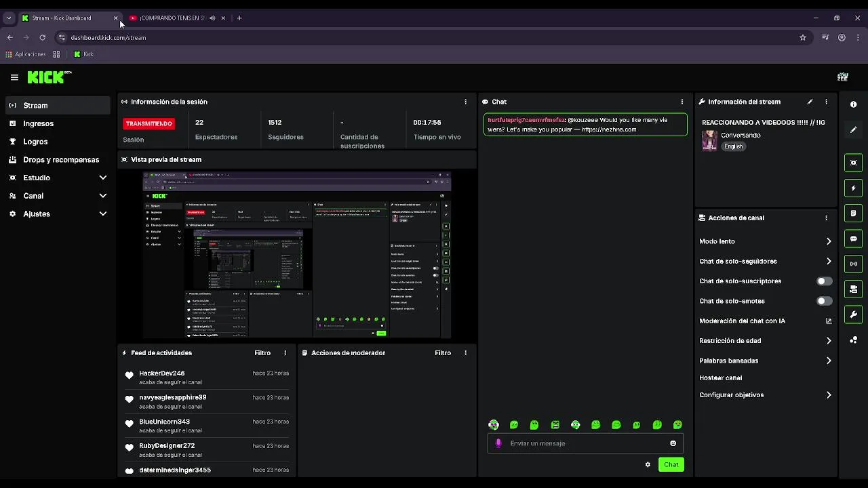Click the Kick logo in the dashboard header
Screen dimensions: 868x488
(49, 77)
